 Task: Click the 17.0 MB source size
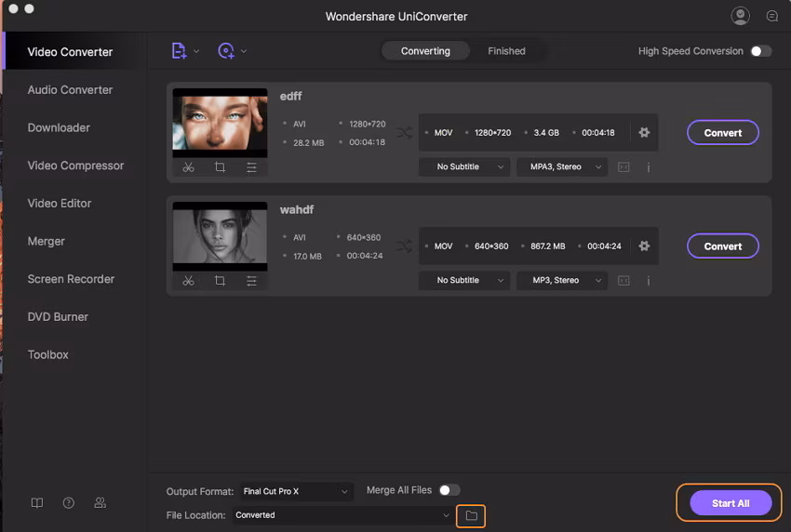(307, 256)
